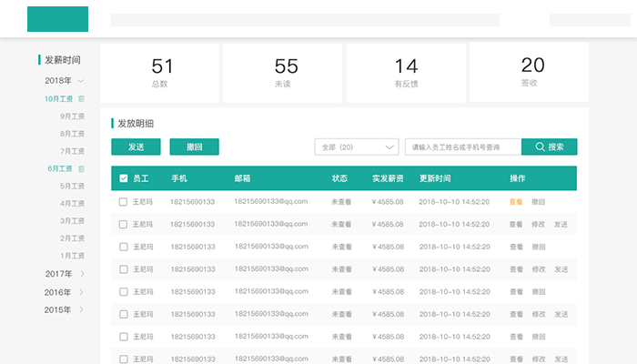Open 7月工资 payroll entry
This screenshot has height=364, width=637.
pyautogui.click(x=72, y=151)
